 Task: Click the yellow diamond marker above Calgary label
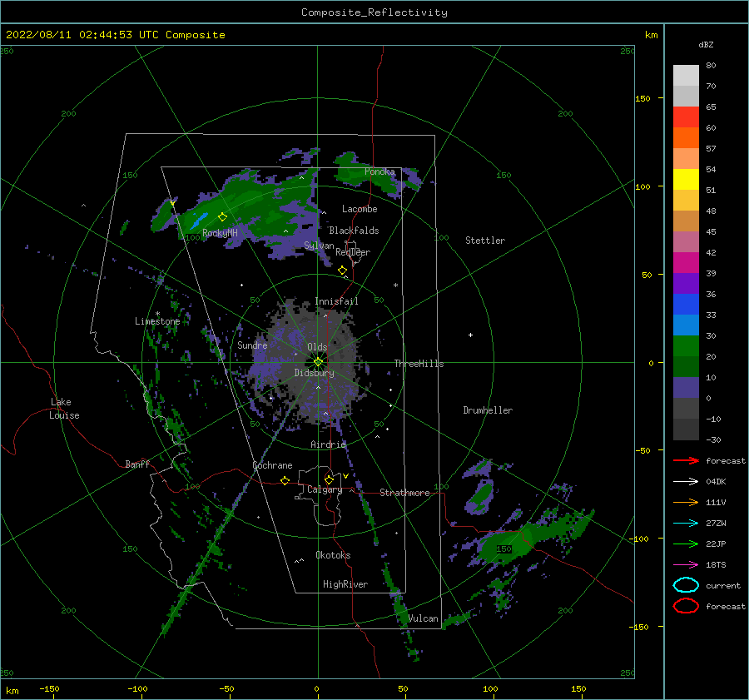329,479
